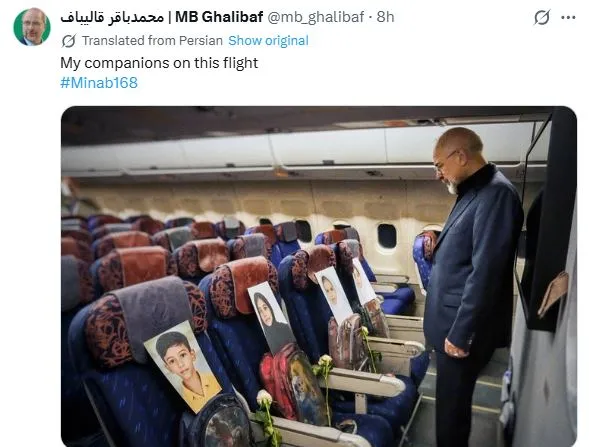Click the text "My companions on this flight"
This screenshot has height=447, width=589.
159,63
